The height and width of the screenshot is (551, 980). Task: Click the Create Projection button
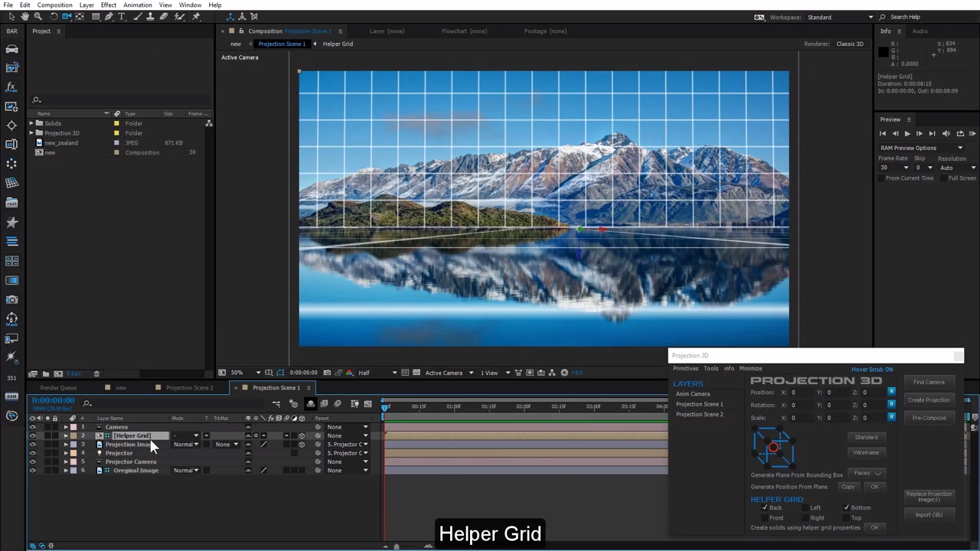(x=928, y=400)
